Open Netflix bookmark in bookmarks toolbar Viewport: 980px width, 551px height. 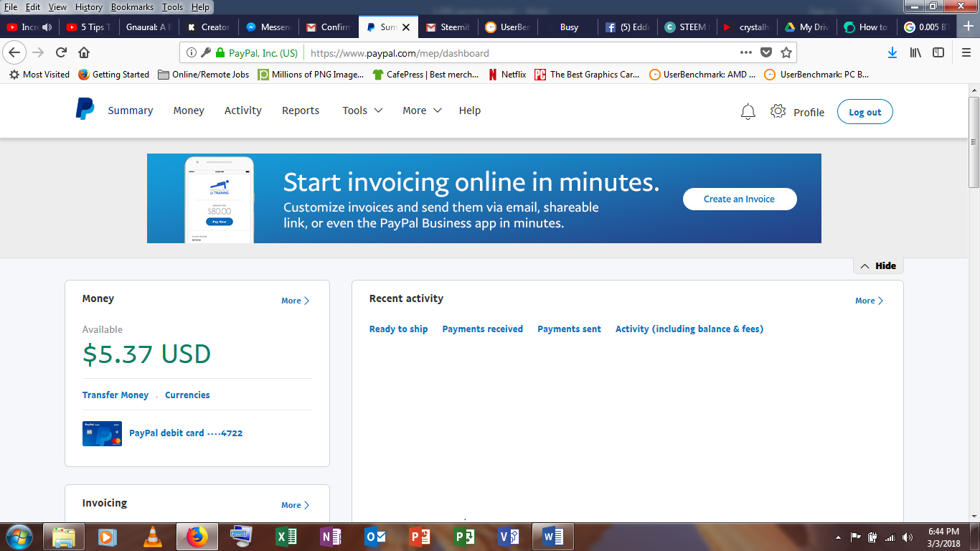pos(507,75)
